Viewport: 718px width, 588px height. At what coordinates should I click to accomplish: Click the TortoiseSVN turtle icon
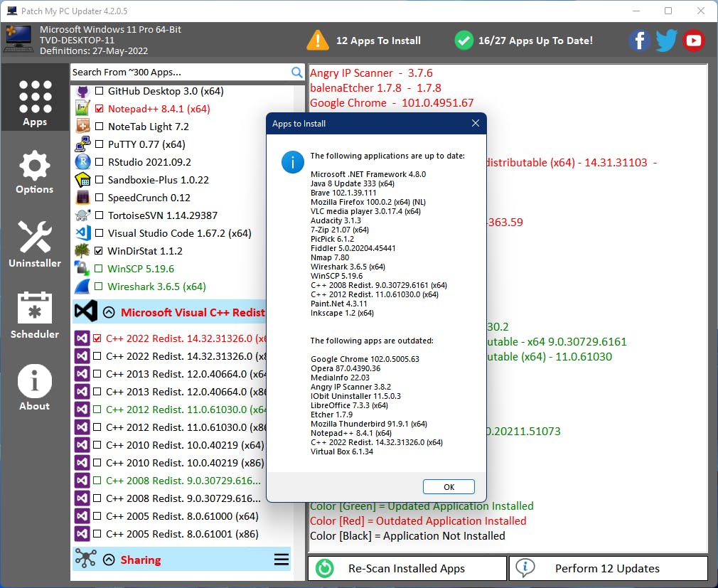(x=82, y=215)
